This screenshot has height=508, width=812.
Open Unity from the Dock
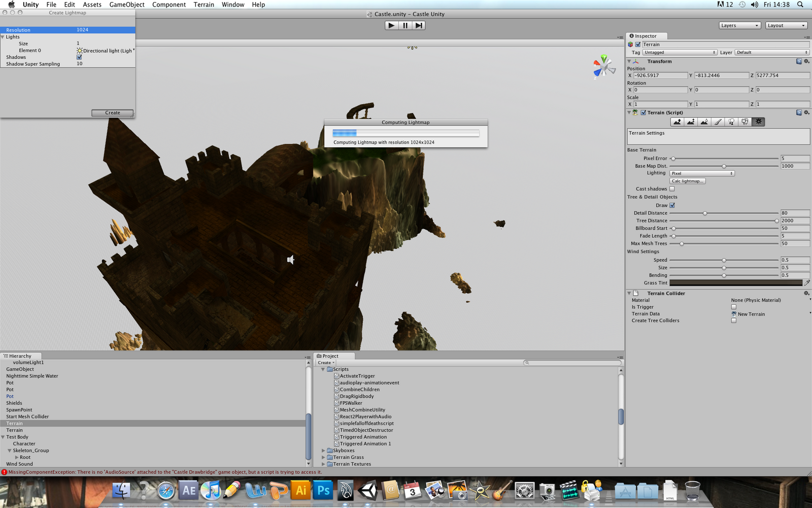coord(369,491)
